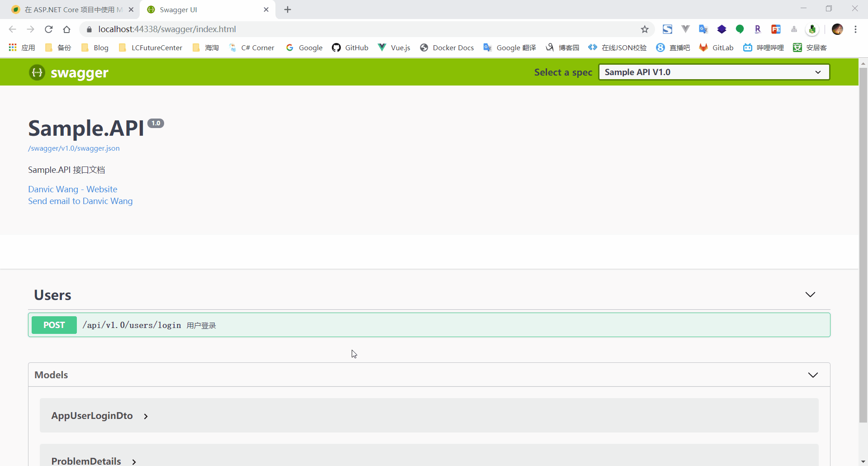Expand the AppUserLoginDto model arrow

point(146,416)
